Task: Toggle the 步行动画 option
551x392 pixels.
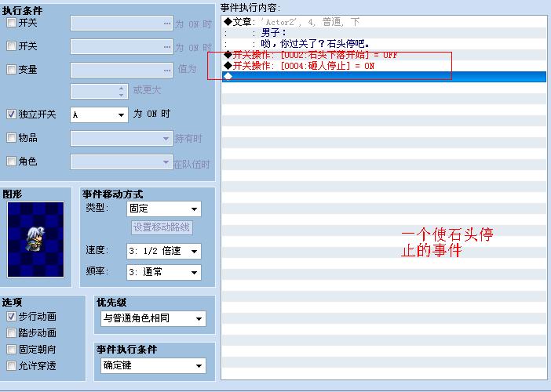Action: tap(11, 317)
